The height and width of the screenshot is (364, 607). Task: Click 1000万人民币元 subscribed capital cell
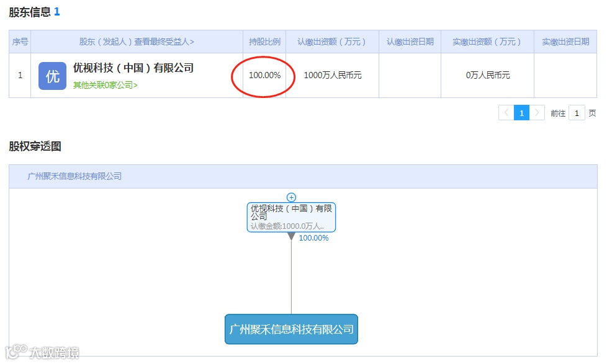click(x=332, y=75)
